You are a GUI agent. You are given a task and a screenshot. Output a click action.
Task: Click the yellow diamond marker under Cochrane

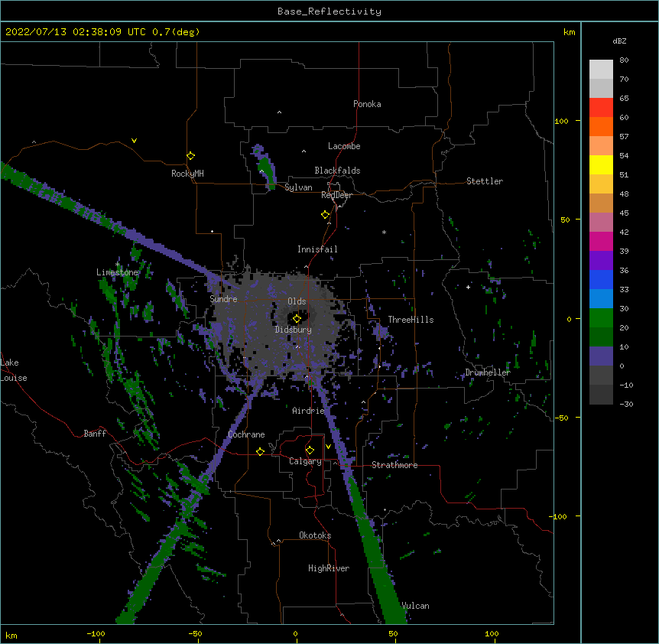(x=260, y=451)
